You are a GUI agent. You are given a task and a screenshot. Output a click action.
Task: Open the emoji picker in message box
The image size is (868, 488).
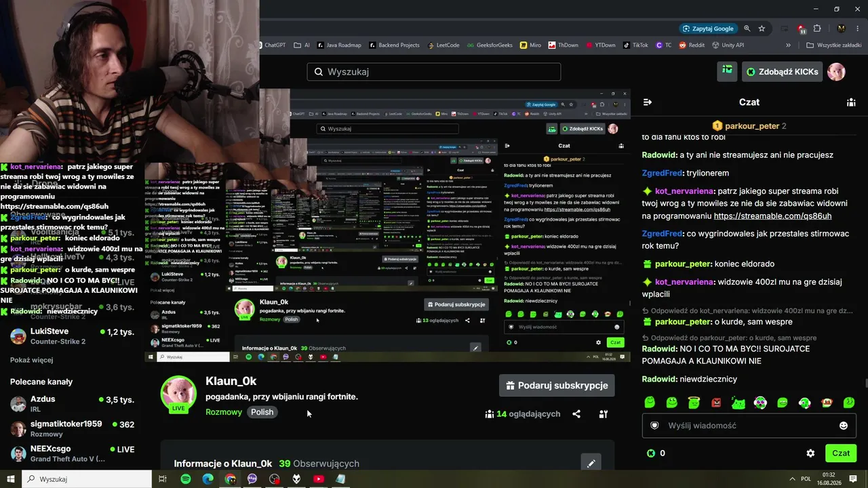pyautogui.click(x=844, y=426)
